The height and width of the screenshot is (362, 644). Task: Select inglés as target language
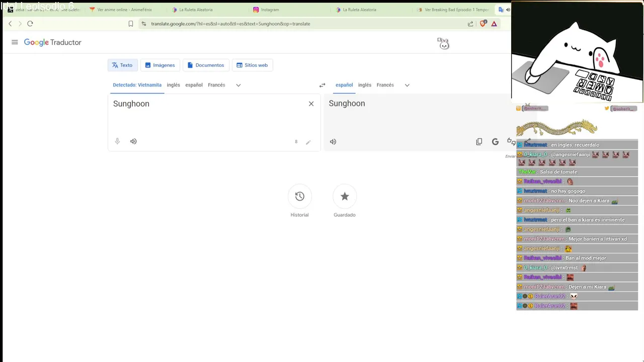point(365,85)
